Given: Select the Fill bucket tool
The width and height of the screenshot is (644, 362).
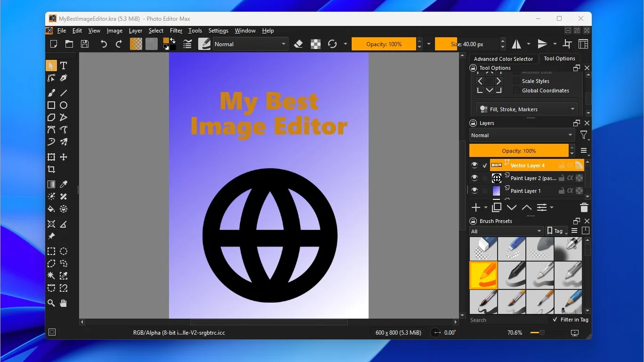Looking at the screenshot, I should (x=51, y=209).
